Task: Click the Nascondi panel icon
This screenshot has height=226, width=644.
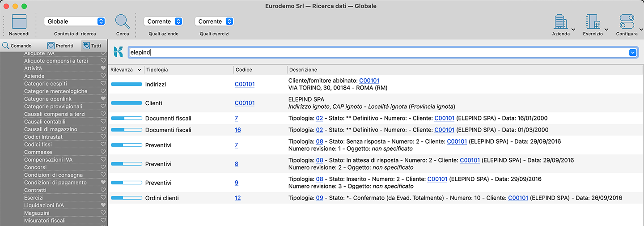Action: pos(19,21)
